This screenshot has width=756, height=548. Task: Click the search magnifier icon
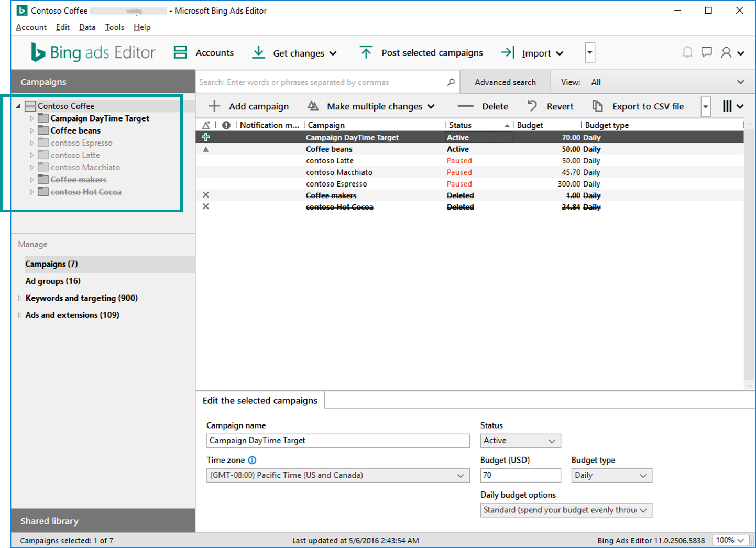pos(451,82)
